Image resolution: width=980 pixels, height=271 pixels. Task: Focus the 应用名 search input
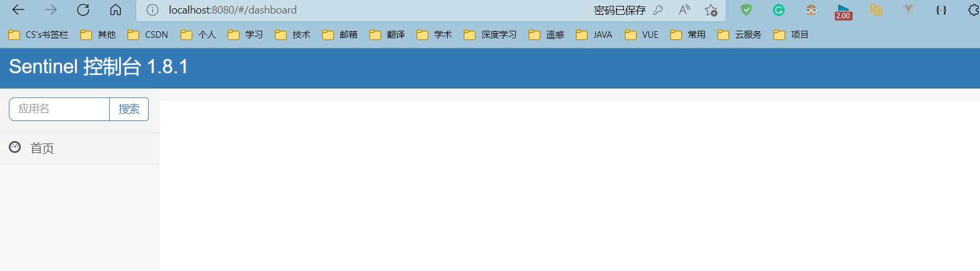(x=59, y=109)
